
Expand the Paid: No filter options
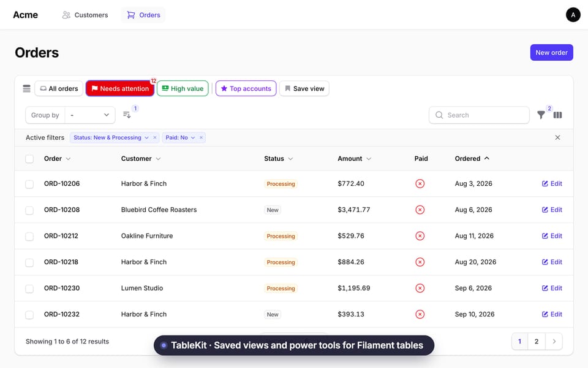click(x=193, y=137)
